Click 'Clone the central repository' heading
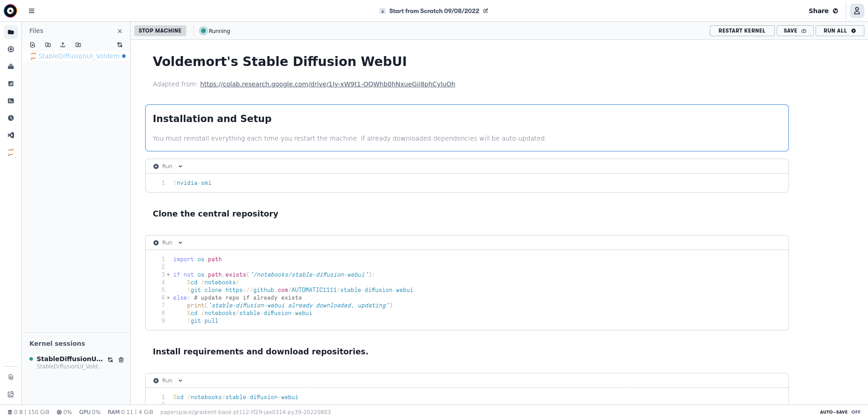 point(215,214)
